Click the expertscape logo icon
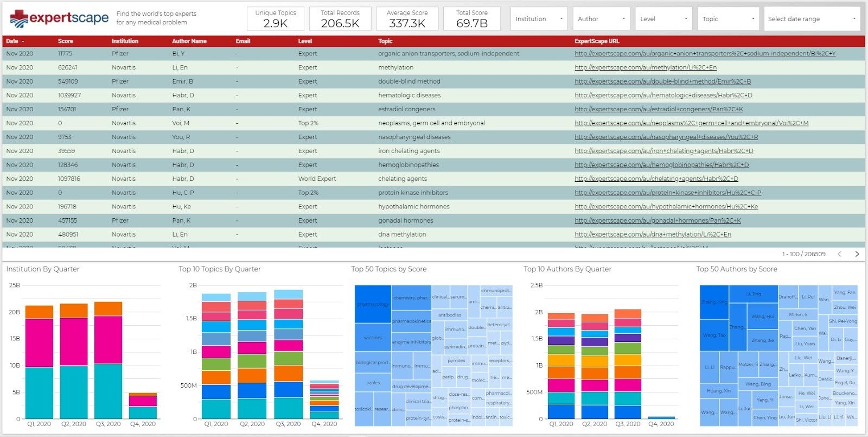Image resolution: width=868 pixels, height=437 pixels. (19, 18)
